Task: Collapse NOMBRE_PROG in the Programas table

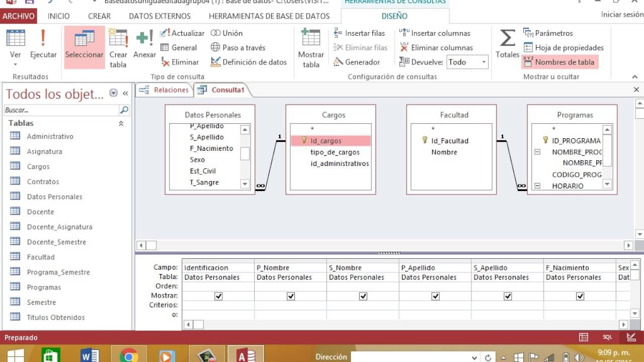Action: point(536,153)
